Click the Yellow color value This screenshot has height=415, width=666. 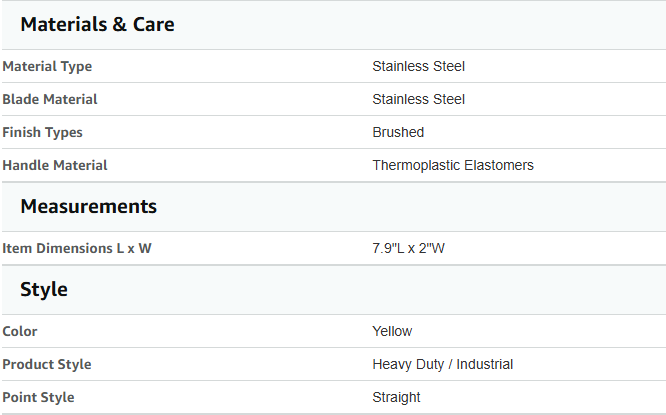tap(392, 331)
